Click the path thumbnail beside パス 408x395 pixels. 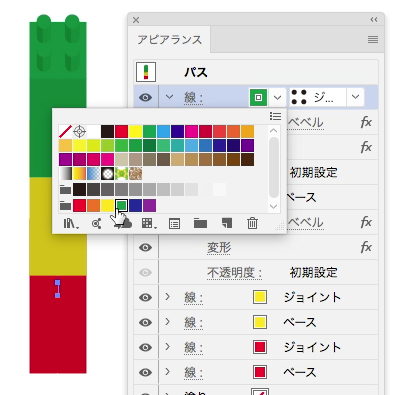point(146,72)
